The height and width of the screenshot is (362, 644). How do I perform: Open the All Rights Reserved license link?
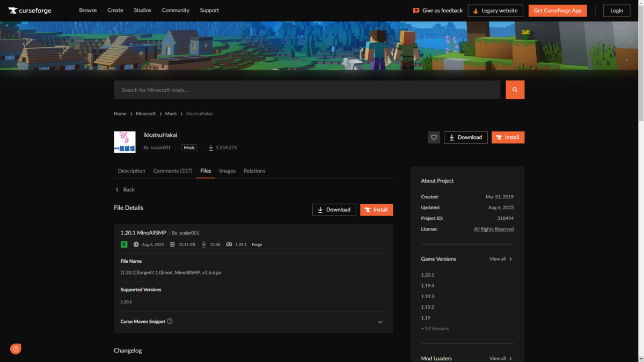(x=494, y=229)
